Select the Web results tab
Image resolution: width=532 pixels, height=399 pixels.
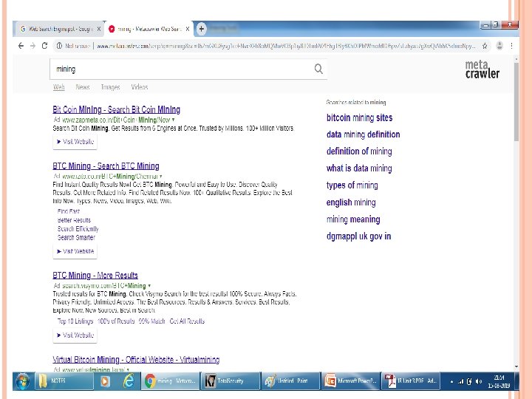coord(58,87)
